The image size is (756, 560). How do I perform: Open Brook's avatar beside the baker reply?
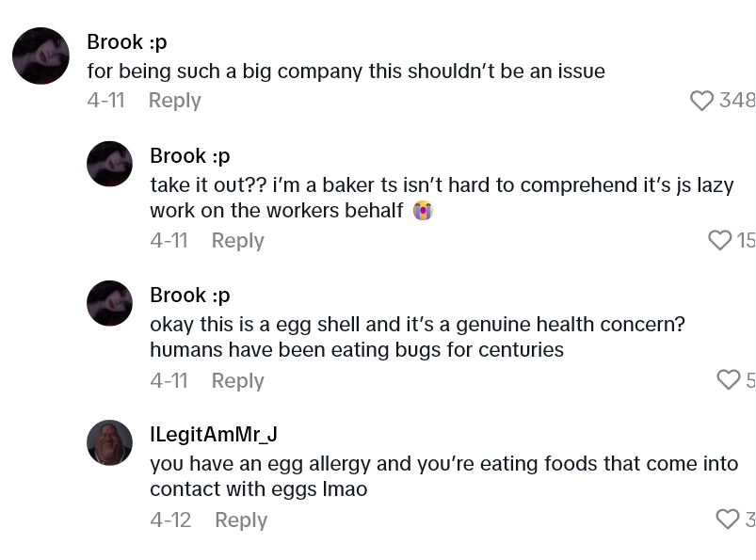coord(109,164)
